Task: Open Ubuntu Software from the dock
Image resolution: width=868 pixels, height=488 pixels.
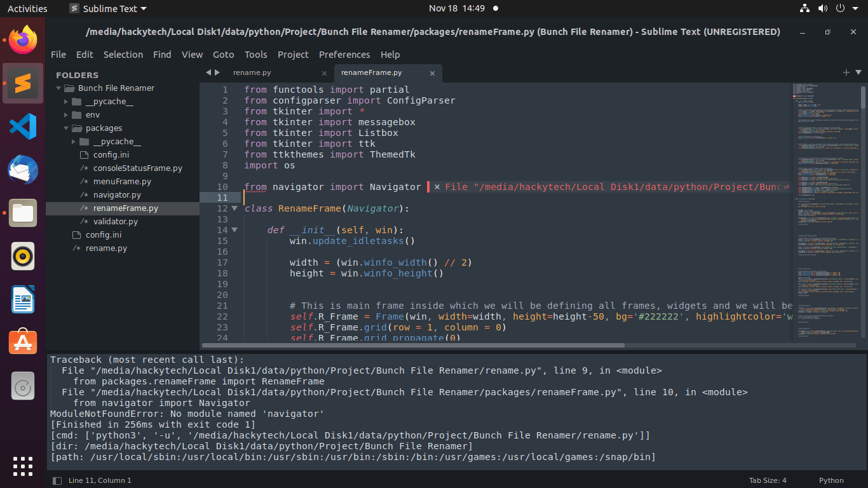Action: [23, 342]
